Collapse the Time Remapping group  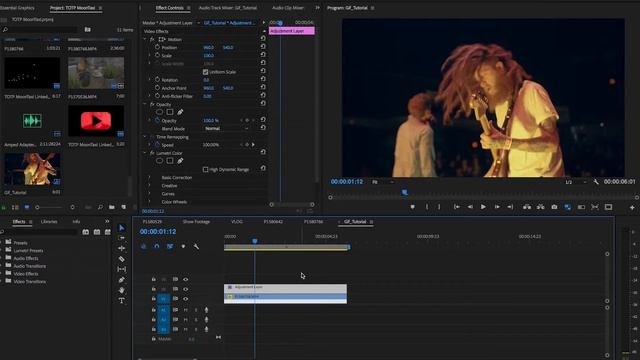(145, 137)
